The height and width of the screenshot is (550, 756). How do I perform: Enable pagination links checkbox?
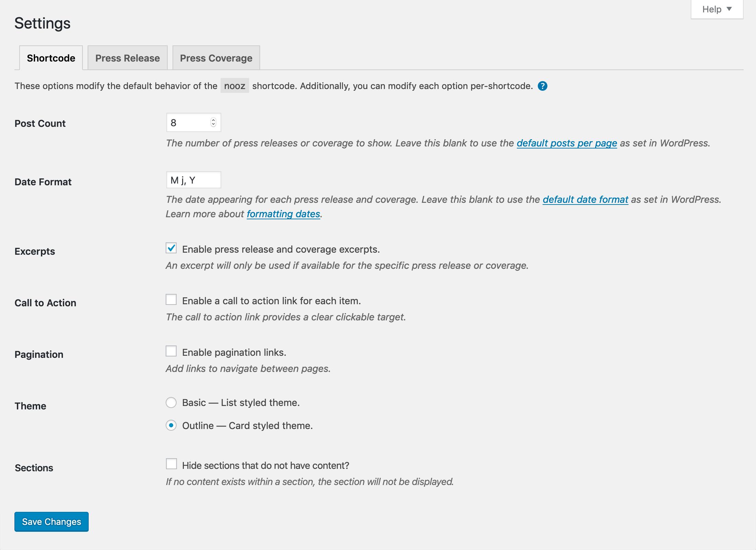(171, 351)
